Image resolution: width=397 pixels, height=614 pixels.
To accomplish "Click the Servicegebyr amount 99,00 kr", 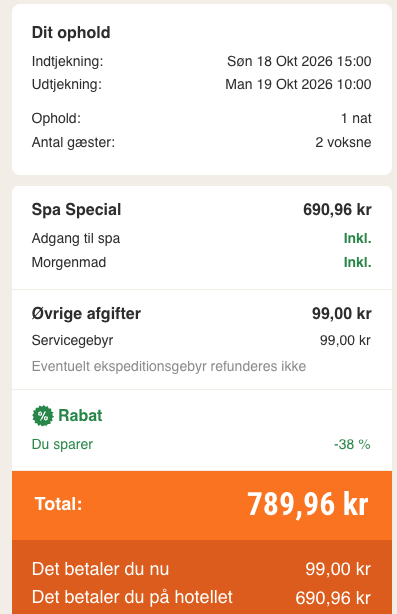I will tap(345, 340).
